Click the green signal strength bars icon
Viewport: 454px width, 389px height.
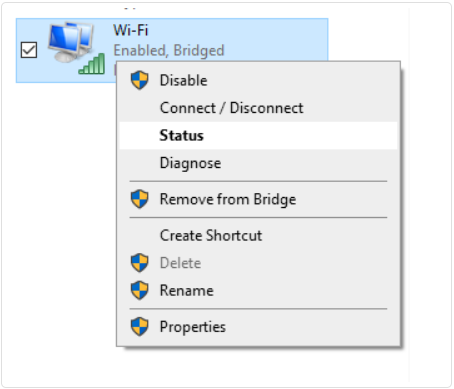pyautogui.click(x=92, y=64)
